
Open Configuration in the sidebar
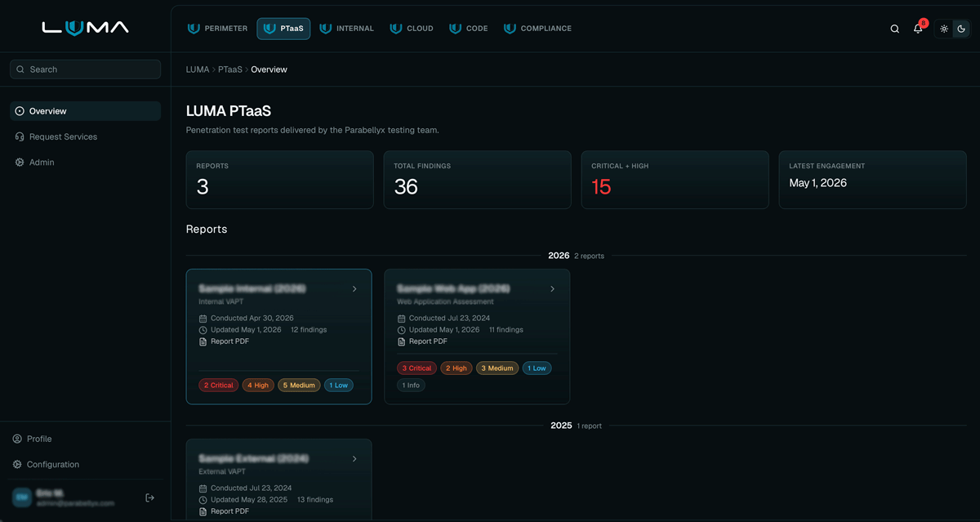click(85, 464)
